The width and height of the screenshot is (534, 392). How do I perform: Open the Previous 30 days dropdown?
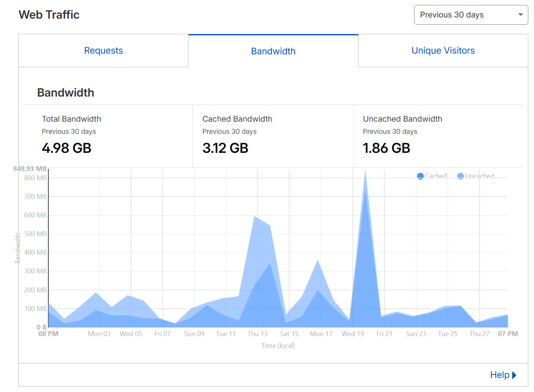click(470, 15)
